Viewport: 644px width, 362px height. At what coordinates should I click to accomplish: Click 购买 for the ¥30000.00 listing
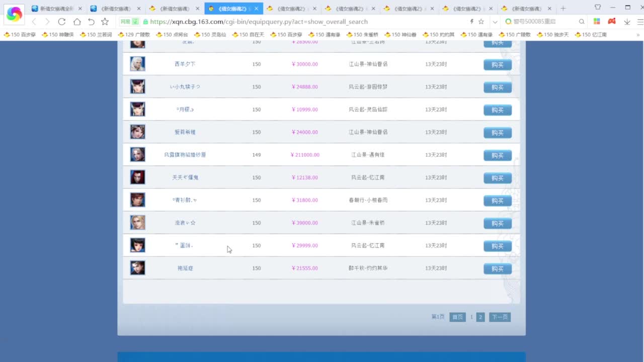pyautogui.click(x=497, y=65)
